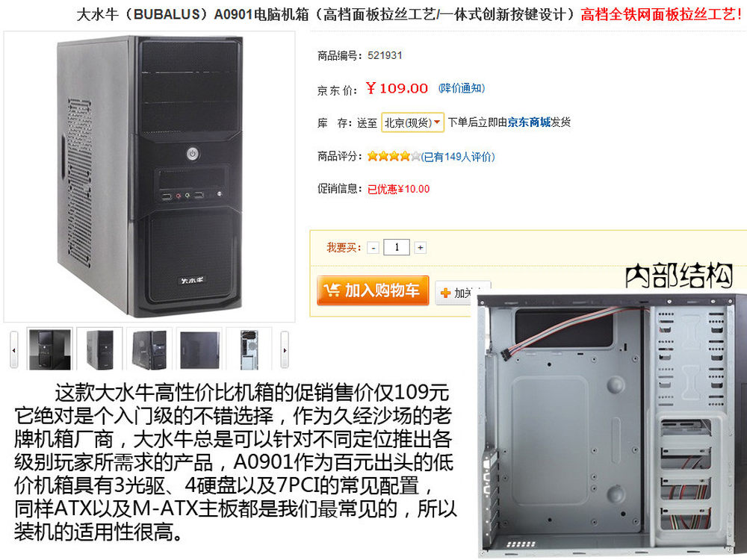This screenshot has height=560, width=747.
Task: Open the 北京(现货) delivery location dropdown
Action: pos(412,122)
